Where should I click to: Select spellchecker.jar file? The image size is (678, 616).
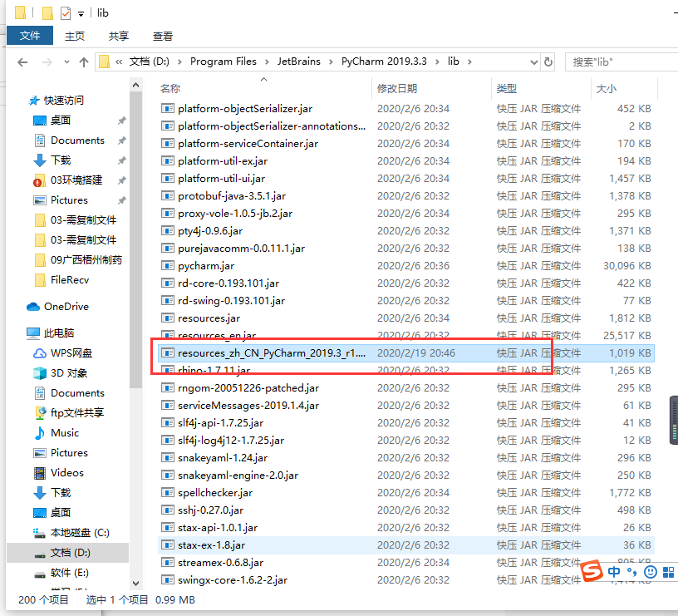coord(215,493)
